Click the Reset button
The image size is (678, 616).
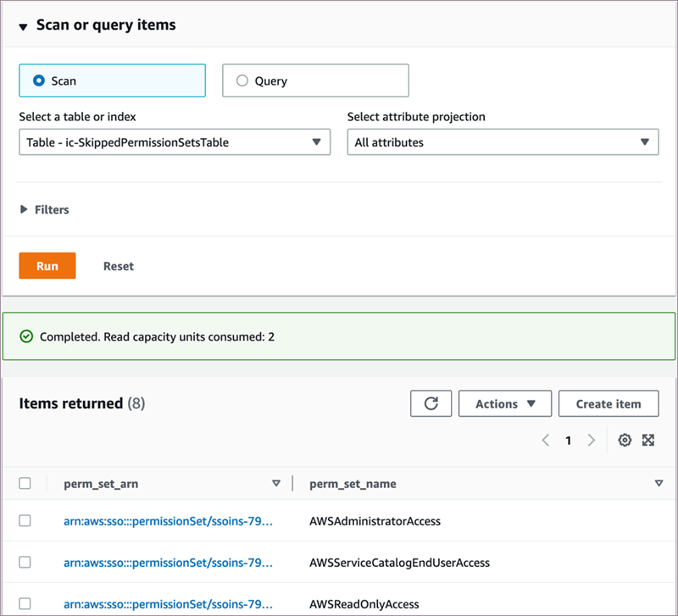119,266
